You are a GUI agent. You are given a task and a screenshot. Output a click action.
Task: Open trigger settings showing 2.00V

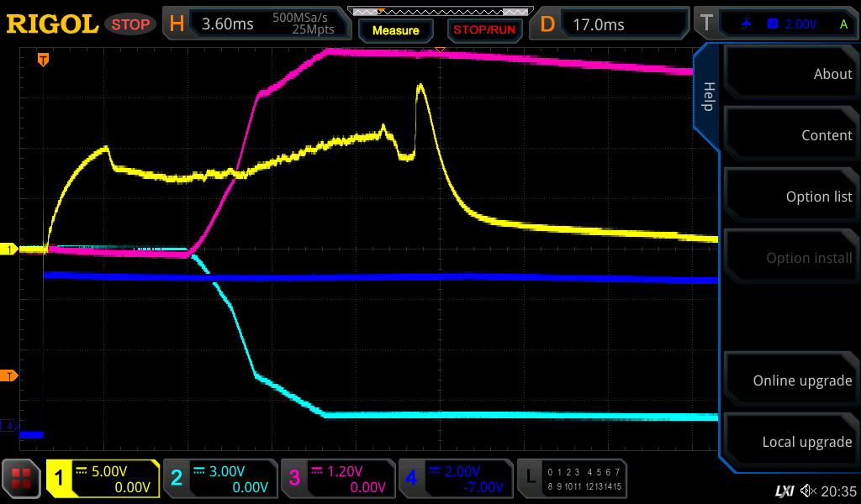coord(776,24)
